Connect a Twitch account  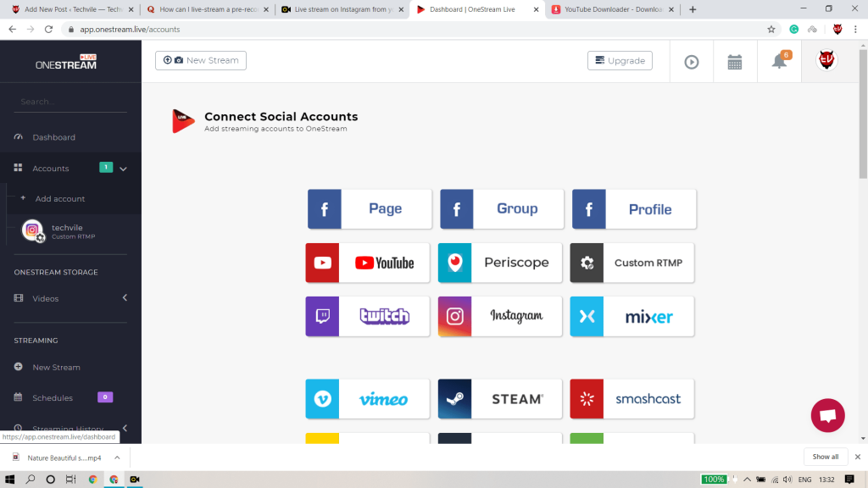pos(368,317)
